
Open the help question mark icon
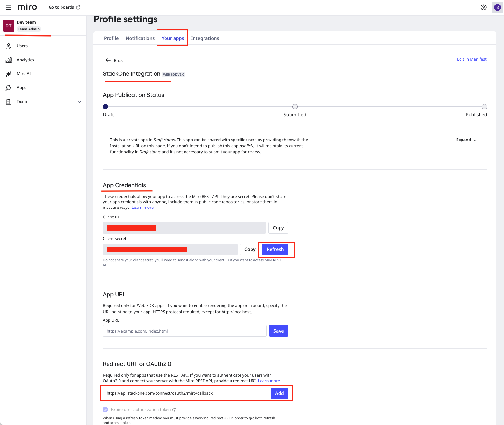pos(483,7)
